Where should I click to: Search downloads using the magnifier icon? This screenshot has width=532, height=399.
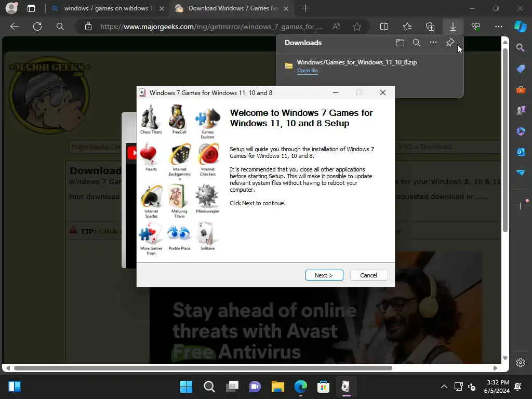pos(416,43)
